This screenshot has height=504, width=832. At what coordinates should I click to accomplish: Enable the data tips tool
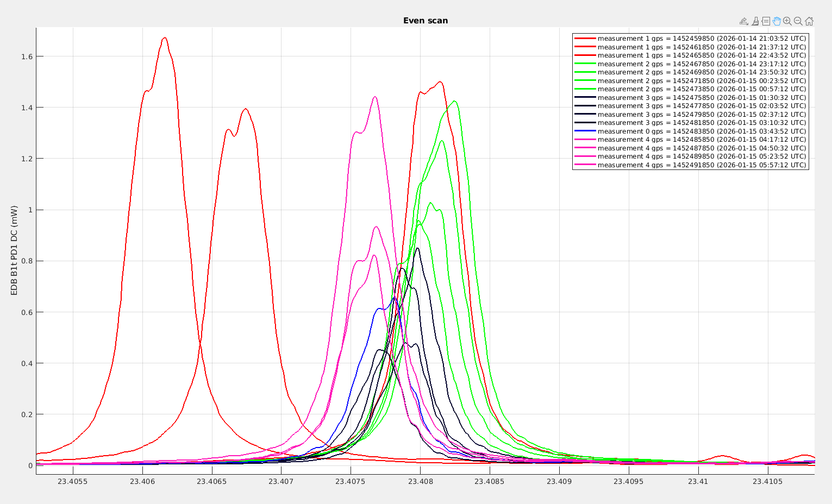click(x=766, y=21)
